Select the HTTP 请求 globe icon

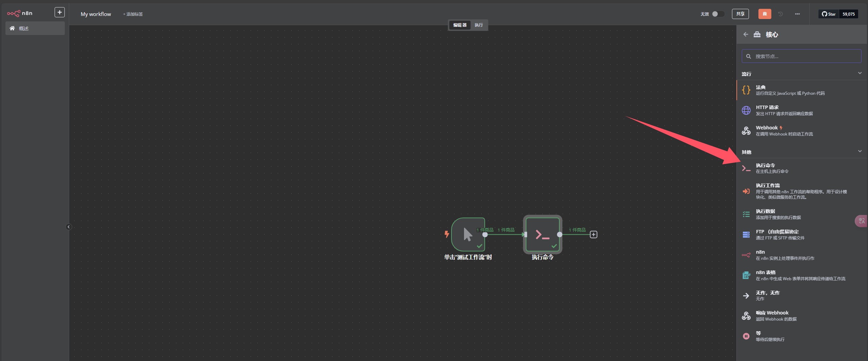point(746,110)
